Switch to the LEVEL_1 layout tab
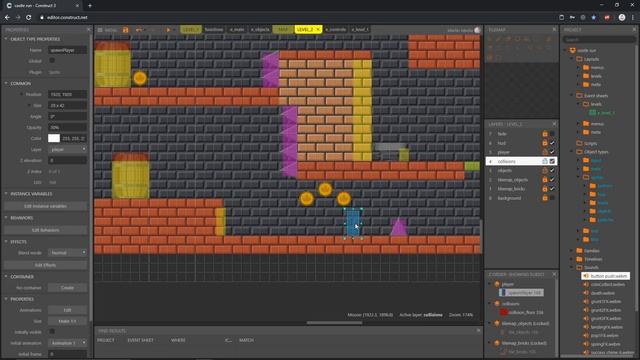This screenshot has width=640, height=360. 191,30
